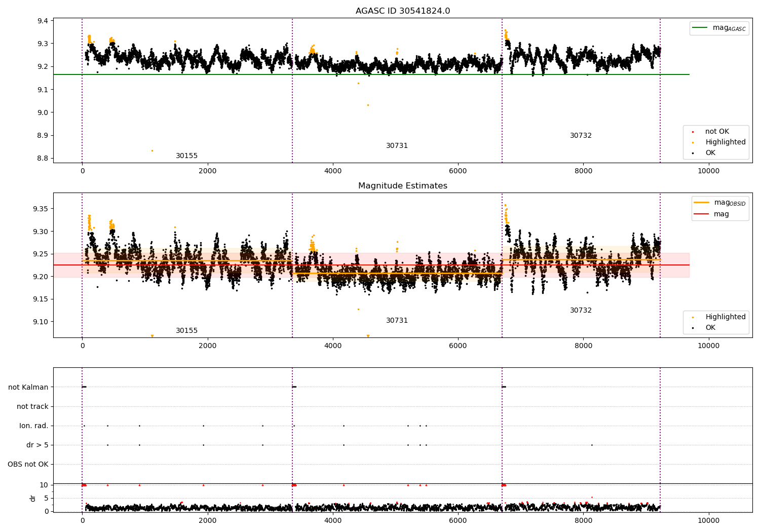Screen dimensions: 760x532
Task: Click the 8.8 y-axis tick of top plot
Action: click(x=43, y=159)
